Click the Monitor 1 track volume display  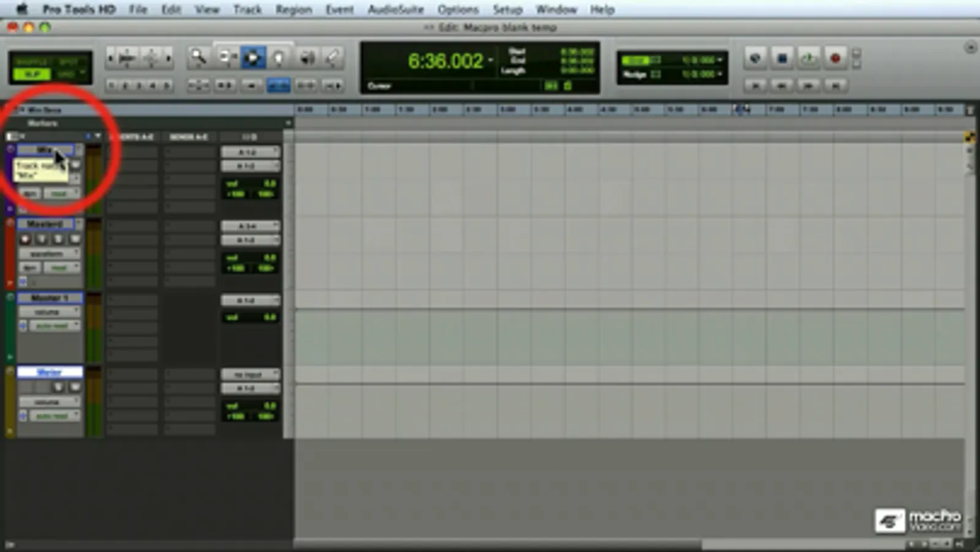[250, 317]
